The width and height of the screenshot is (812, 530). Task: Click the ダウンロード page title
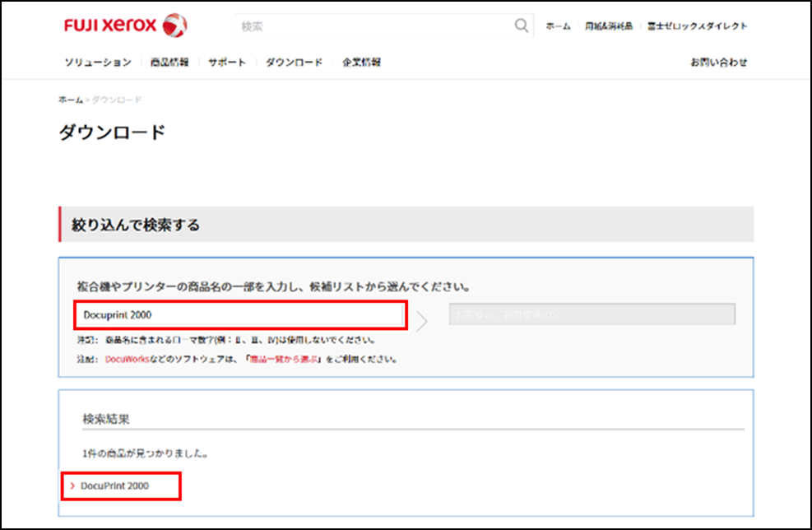click(x=112, y=132)
